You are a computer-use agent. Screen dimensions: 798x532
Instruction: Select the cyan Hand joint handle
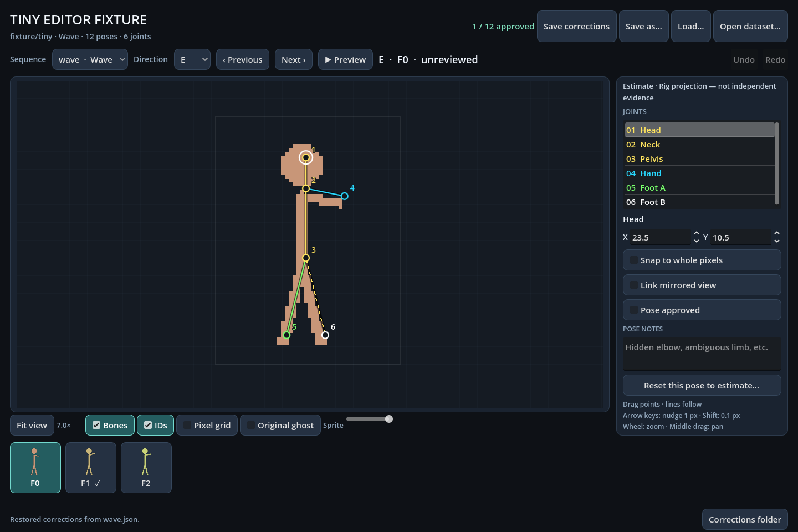click(345, 196)
